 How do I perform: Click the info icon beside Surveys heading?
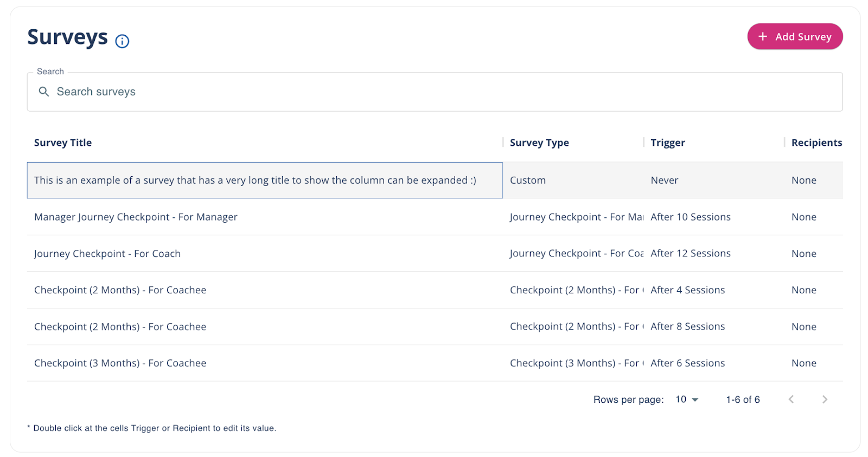(122, 41)
